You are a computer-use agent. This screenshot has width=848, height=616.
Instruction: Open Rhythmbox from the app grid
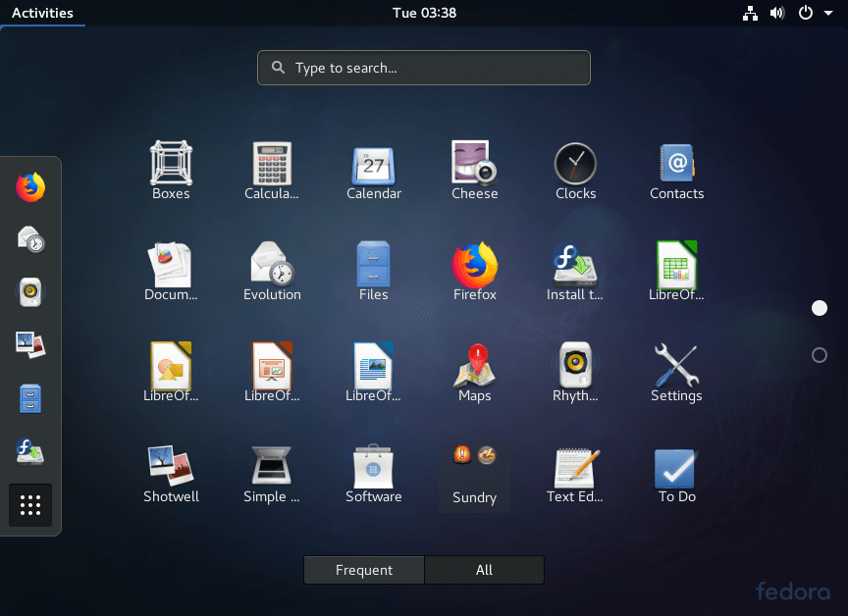575,373
